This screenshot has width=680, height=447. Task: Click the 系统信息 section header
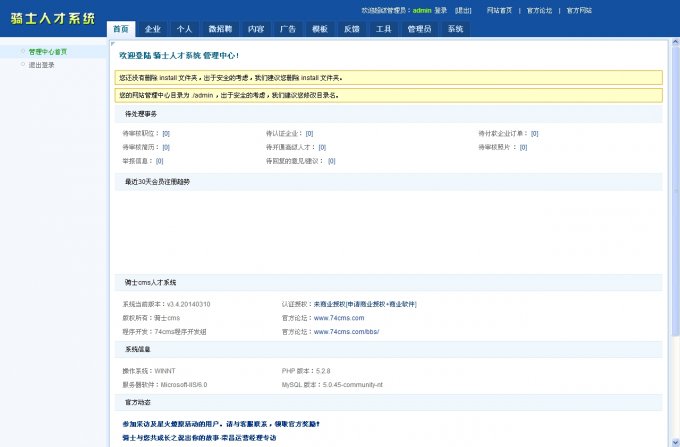coord(389,349)
